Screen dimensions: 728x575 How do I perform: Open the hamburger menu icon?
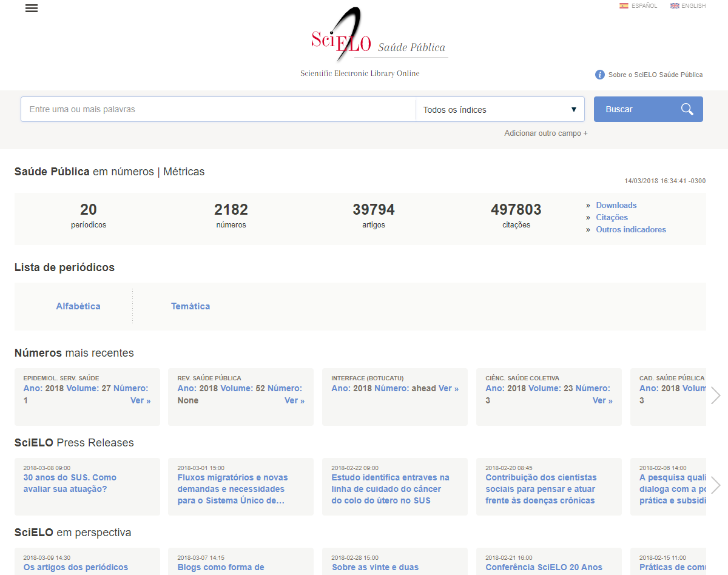coord(32,8)
